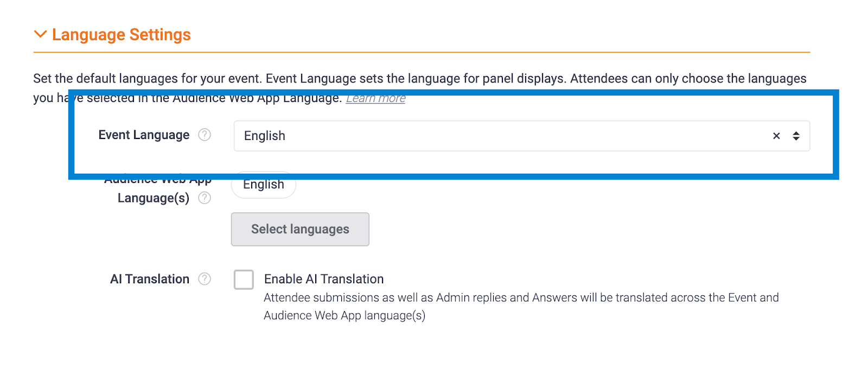868x368 pixels.
Task: Click the Language Settings section heading
Action: pos(121,35)
